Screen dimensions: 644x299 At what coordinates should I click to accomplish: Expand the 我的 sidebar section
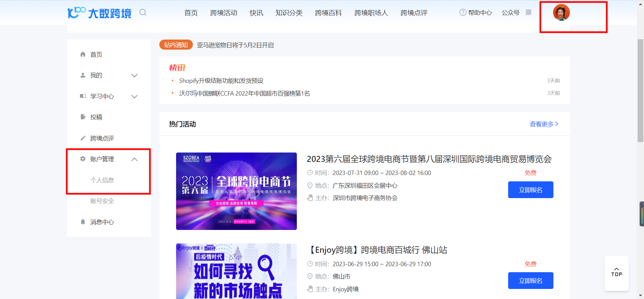tap(135, 75)
